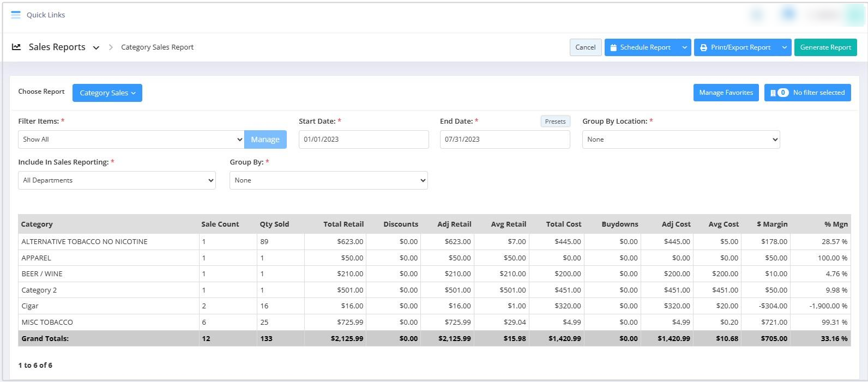Click the Presets button
The width and height of the screenshot is (868, 383).
(555, 121)
